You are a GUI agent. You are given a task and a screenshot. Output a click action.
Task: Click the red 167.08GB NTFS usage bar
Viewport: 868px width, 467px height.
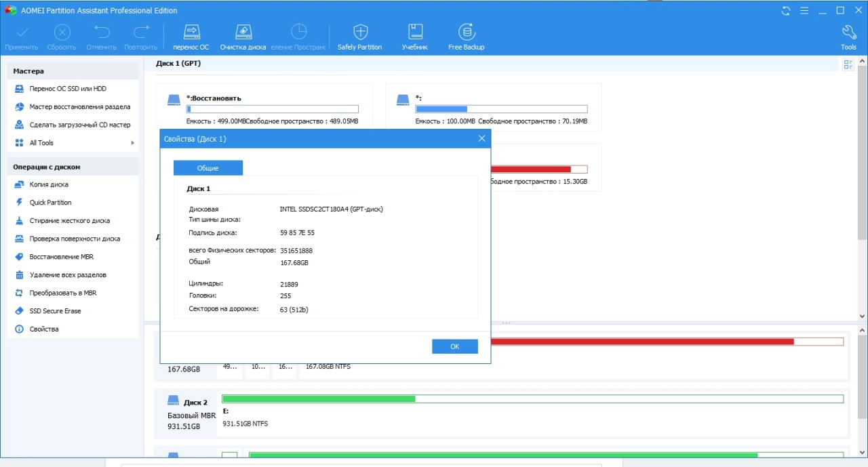[667, 342]
